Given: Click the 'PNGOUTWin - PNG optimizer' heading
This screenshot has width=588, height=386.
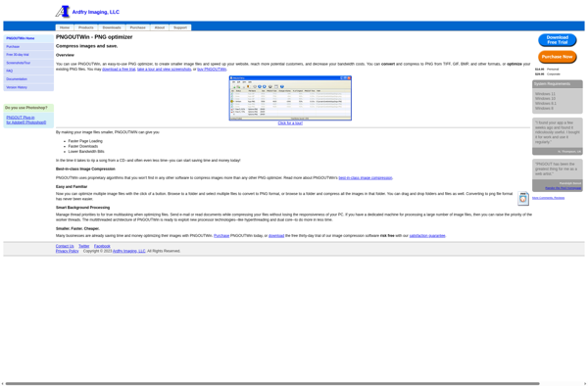Looking at the screenshot, I should (x=94, y=37).
